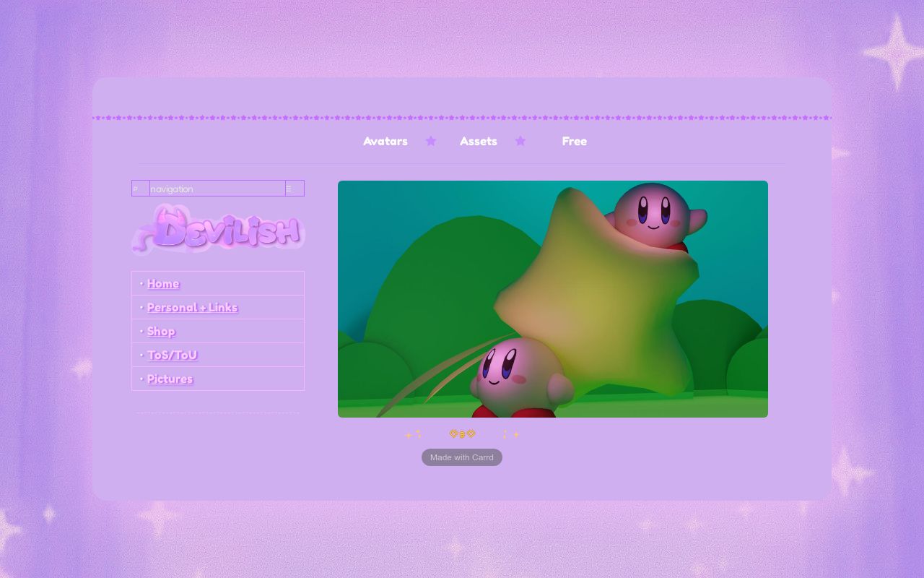The width and height of the screenshot is (924, 578).
Task: Open the hamburger menu icon beside navigation
Action: (x=289, y=189)
